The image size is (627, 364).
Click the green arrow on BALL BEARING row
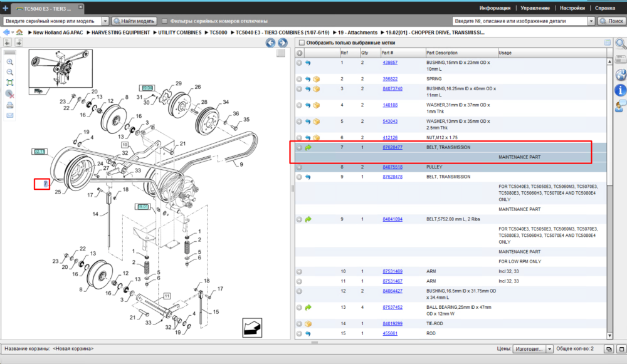[308, 307]
